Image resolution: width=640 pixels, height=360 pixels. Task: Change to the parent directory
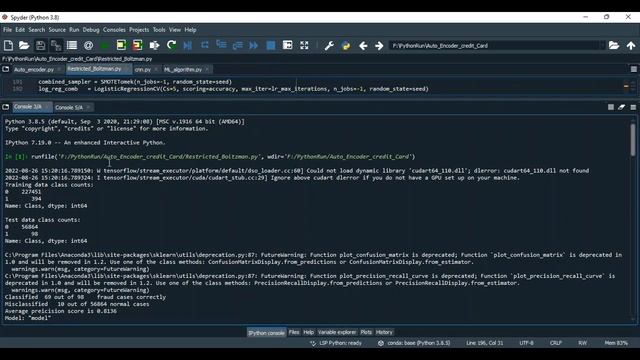[631, 45]
